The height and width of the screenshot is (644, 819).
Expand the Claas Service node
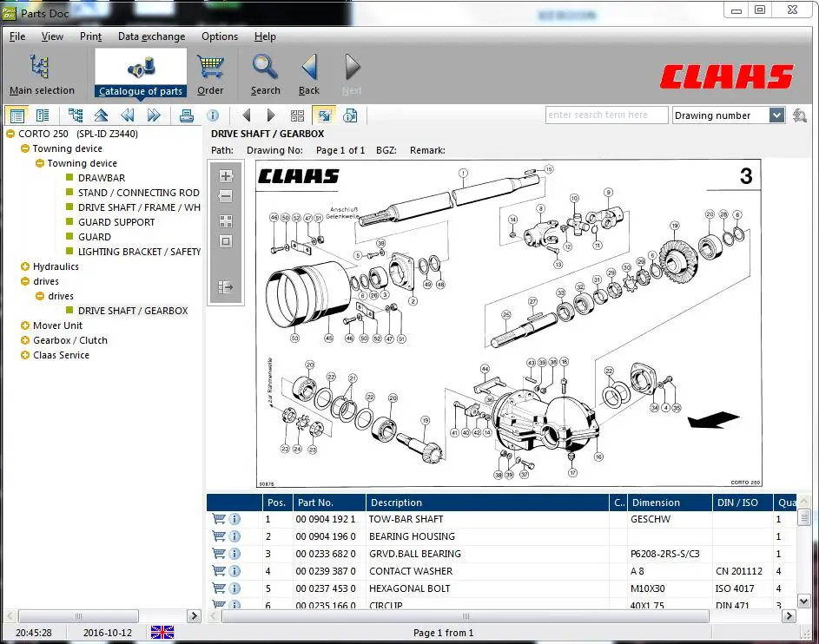tap(24, 355)
